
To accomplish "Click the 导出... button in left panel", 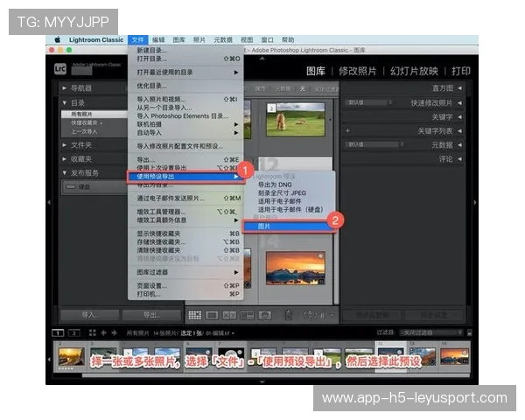I will pos(151,315).
